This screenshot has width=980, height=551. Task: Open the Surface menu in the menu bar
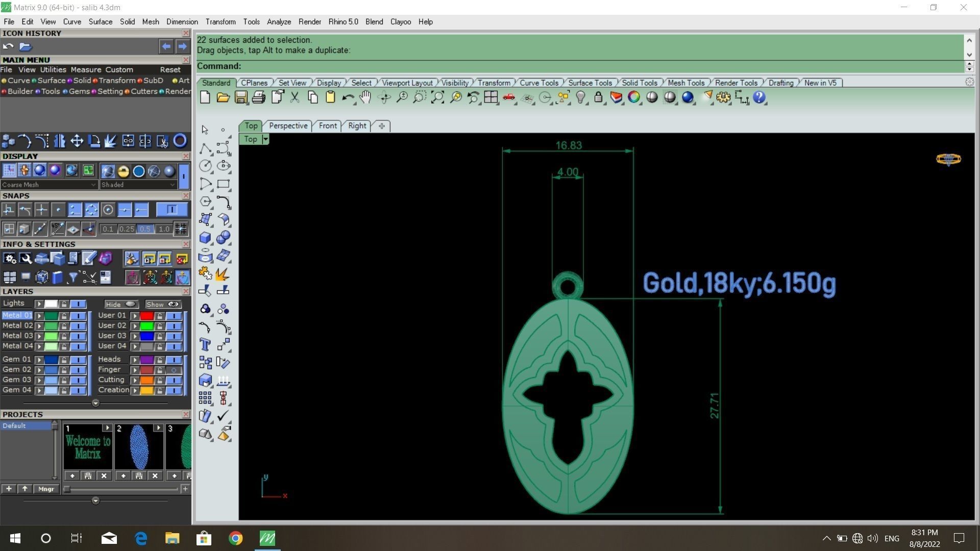click(100, 21)
